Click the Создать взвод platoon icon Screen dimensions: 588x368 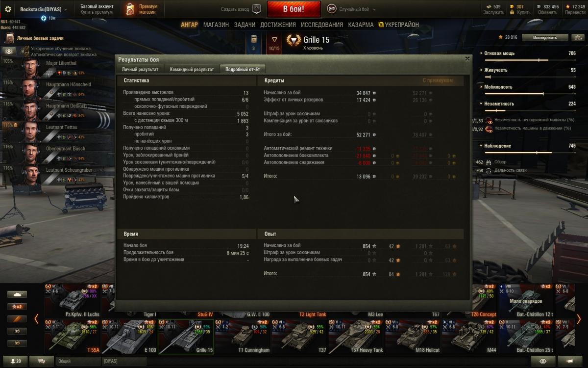click(256, 9)
